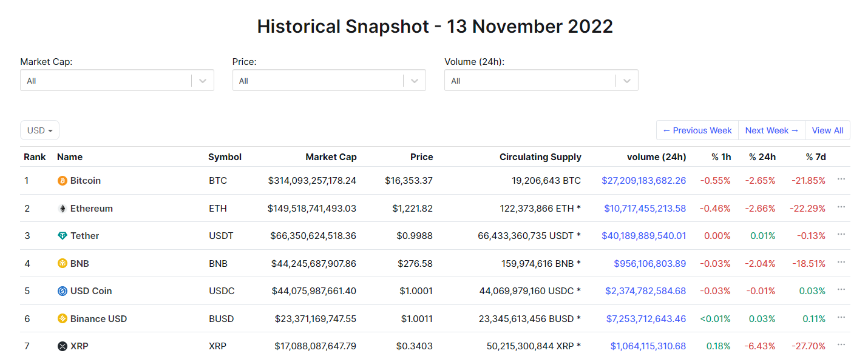Click the USD Coin logo icon
This screenshot has height=359, width=868.
point(62,291)
